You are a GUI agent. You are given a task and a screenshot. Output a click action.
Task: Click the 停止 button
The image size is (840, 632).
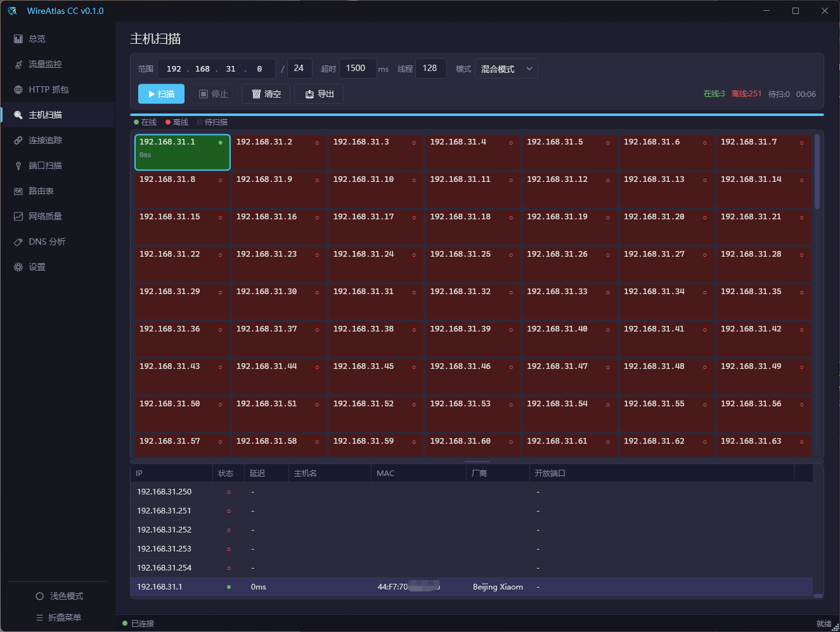click(213, 94)
